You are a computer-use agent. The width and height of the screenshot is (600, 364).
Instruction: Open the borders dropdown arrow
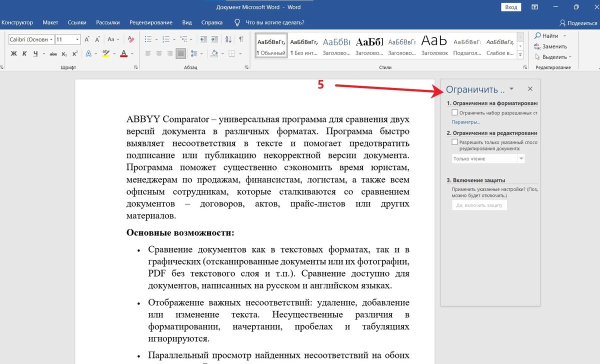coord(239,53)
